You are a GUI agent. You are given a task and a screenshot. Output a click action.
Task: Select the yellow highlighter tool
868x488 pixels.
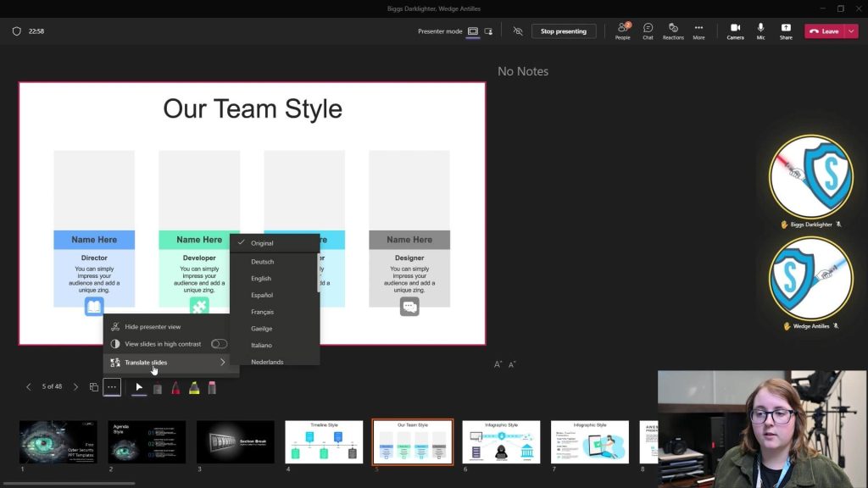pos(194,388)
